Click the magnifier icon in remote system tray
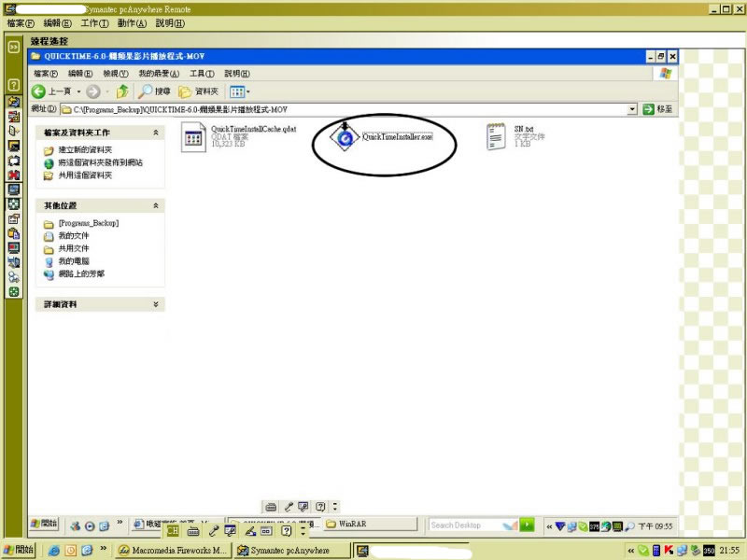The image size is (747, 560). pos(629,526)
